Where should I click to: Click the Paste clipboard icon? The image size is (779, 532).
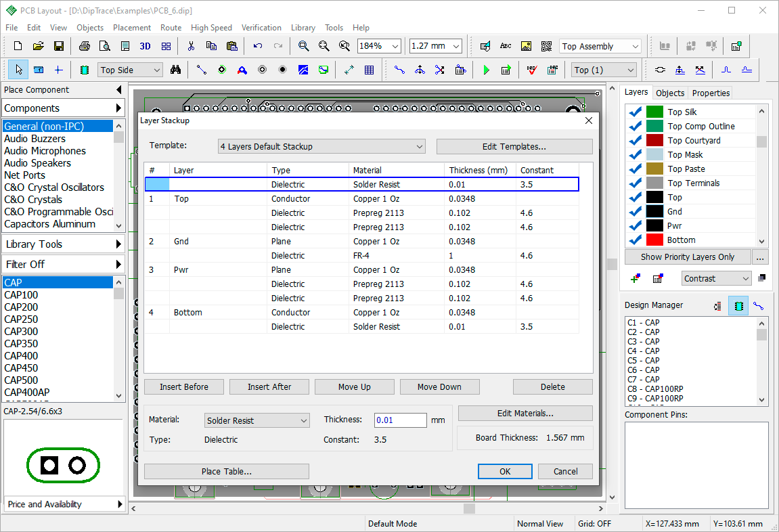[231, 46]
